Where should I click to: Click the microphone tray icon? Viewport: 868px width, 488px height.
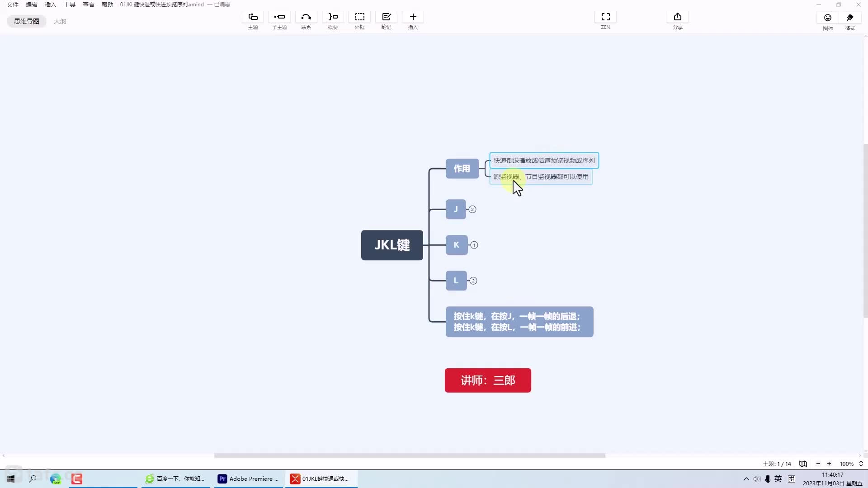tap(768, 479)
